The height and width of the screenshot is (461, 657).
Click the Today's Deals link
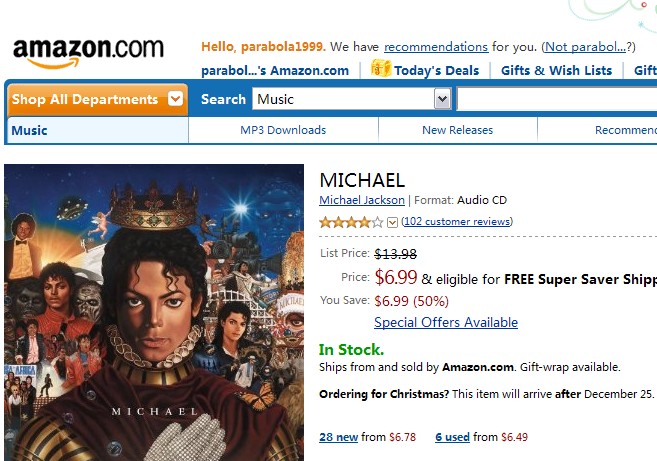pos(436,70)
